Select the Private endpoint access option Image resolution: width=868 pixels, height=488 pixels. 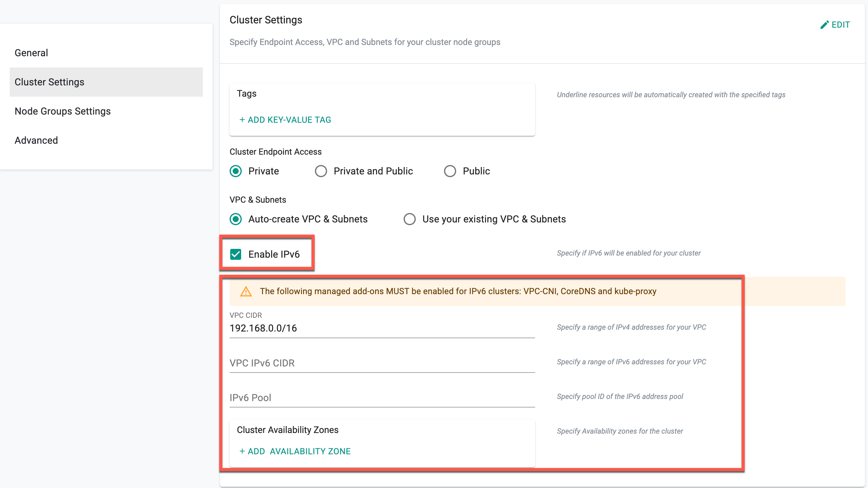(x=236, y=171)
